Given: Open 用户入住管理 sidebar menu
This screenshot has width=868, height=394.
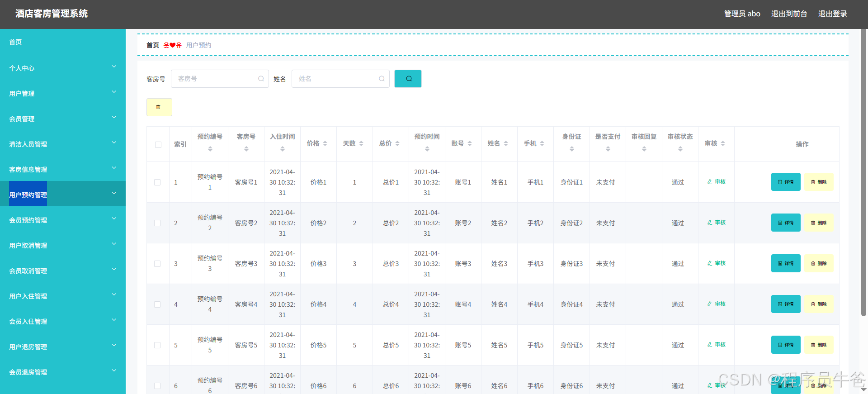Looking at the screenshot, I should tap(63, 296).
